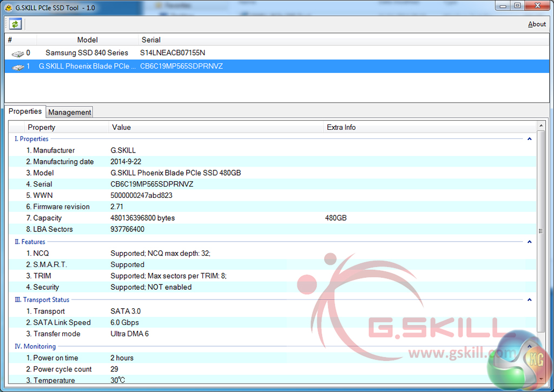This screenshot has width=554, height=392.
Task: Switch to the Management tab
Action: [70, 112]
